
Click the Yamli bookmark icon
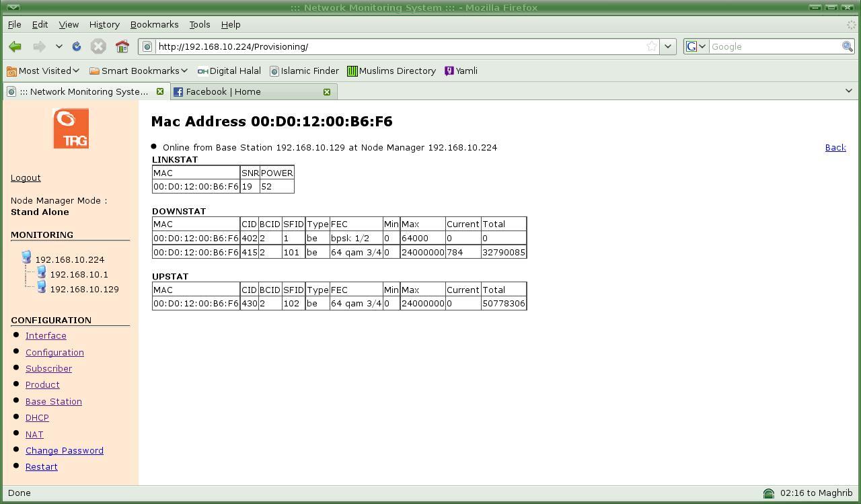(x=449, y=71)
